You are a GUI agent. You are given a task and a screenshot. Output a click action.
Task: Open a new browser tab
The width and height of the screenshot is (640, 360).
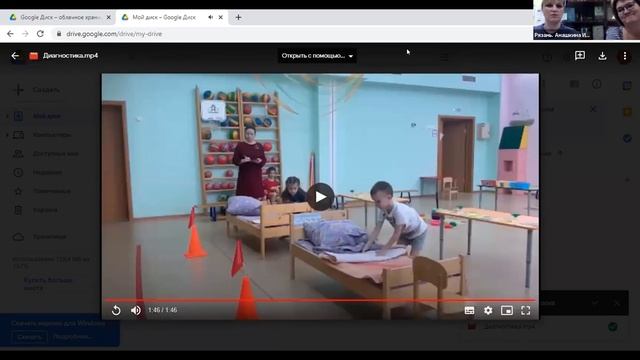coord(238,17)
